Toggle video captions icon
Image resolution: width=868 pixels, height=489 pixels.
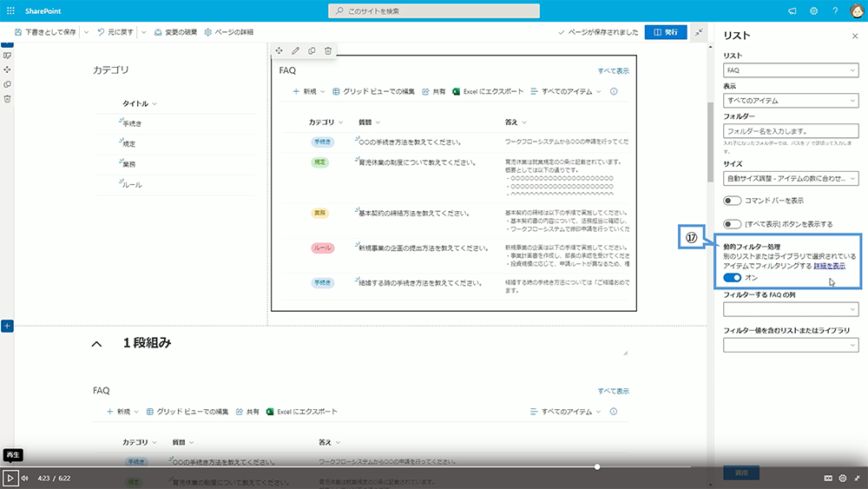pyautogui.click(x=828, y=478)
